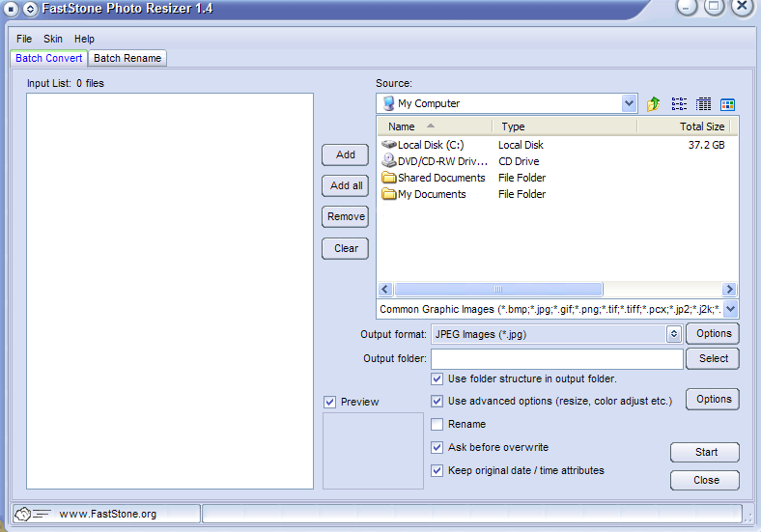The height and width of the screenshot is (532, 761).
Task: Switch source view to list mode icon
Action: tap(679, 104)
